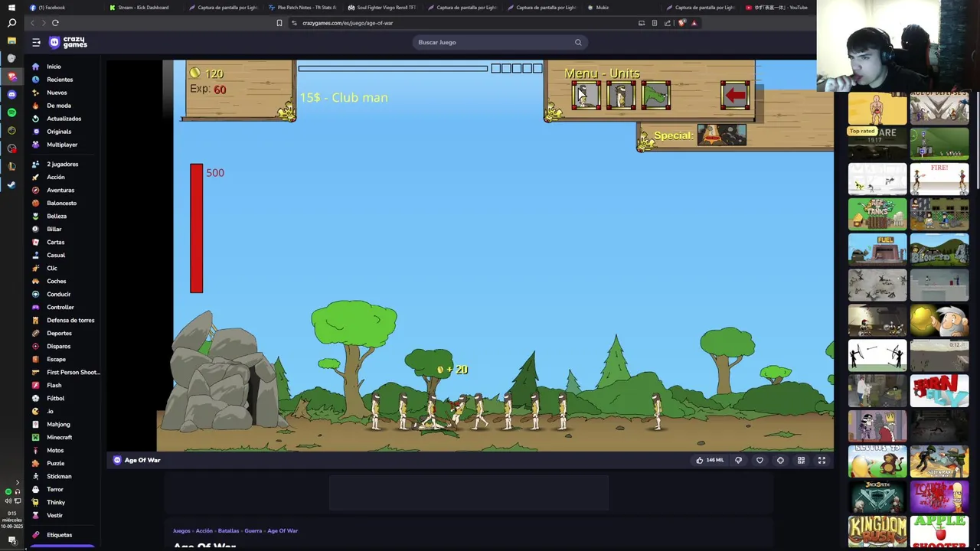Open the gold miner game thumbnail
Screen dimensions: 980x551
[x=939, y=321]
